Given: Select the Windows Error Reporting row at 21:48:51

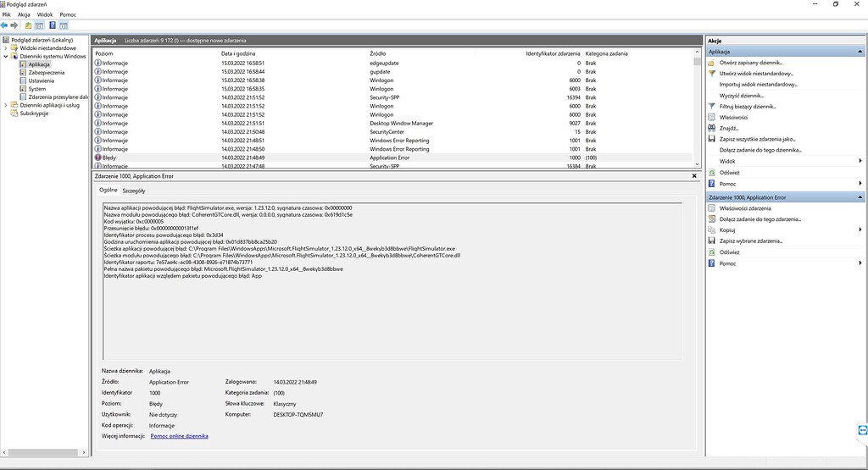Looking at the screenshot, I should (392, 141).
